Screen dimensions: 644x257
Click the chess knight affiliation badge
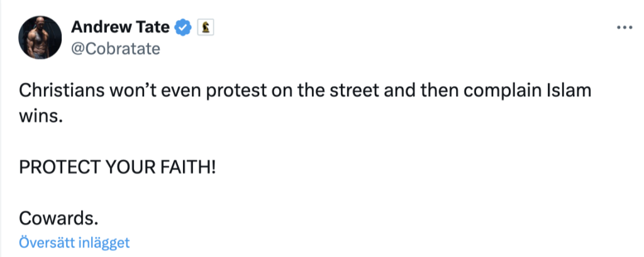(x=204, y=27)
